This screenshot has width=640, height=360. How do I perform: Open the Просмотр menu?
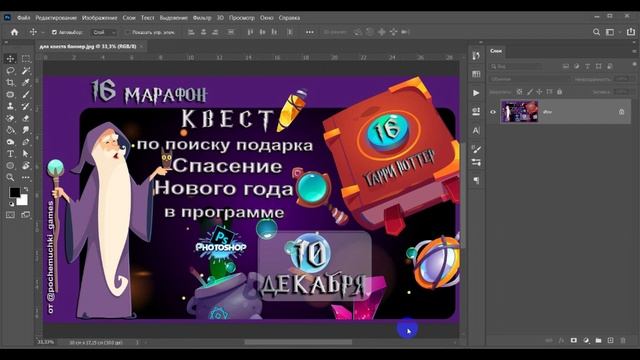click(242, 18)
